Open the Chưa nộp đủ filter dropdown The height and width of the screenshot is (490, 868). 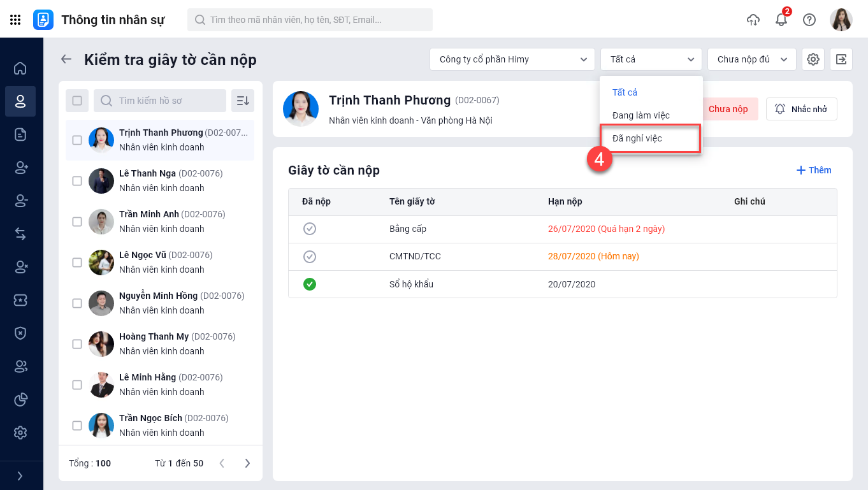752,59
